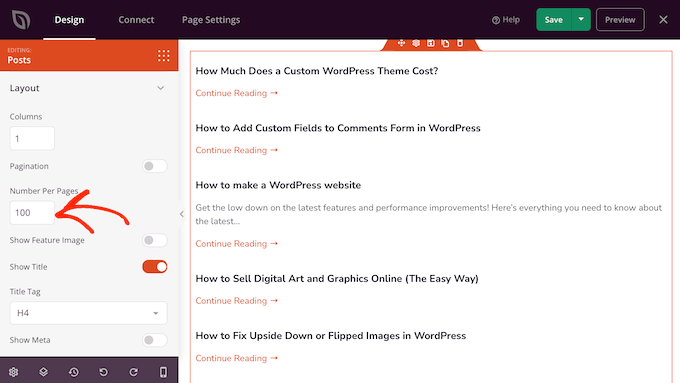
Task: Click the SeedProd leaf logo
Action: click(21, 20)
